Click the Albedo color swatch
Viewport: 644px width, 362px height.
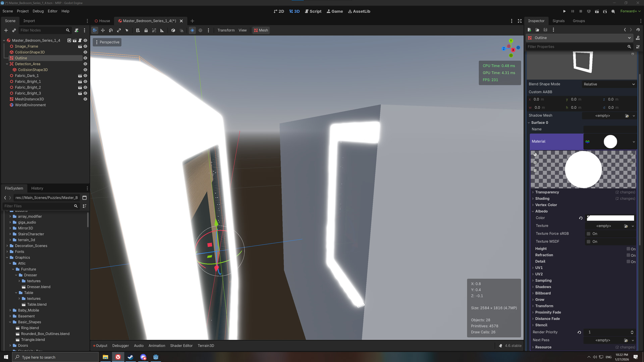coord(610,218)
